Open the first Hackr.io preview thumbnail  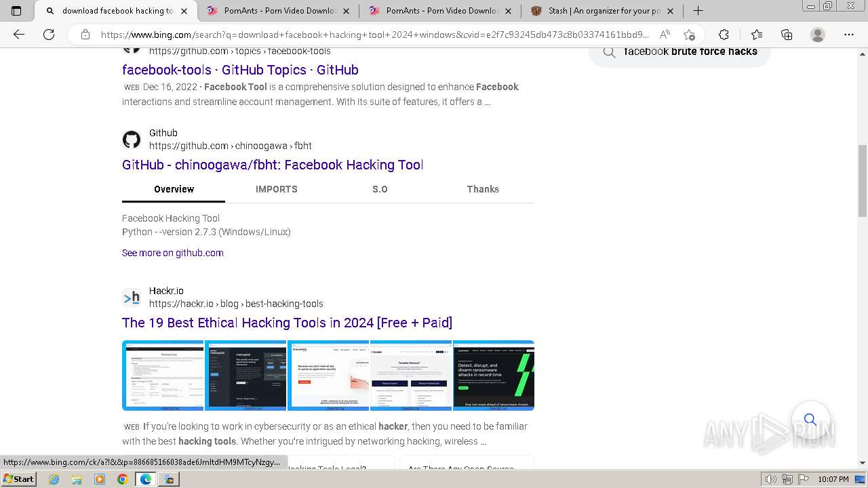pyautogui.click(x=163, y=375)
